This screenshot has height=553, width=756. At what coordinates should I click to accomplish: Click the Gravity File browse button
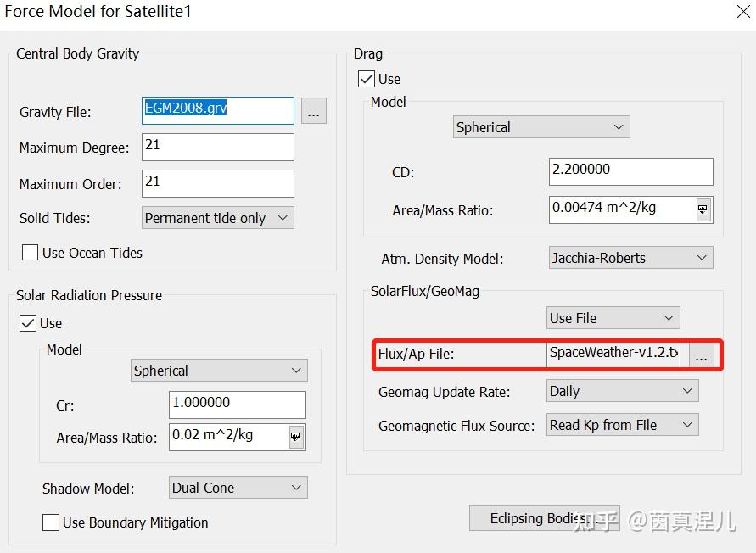(x=314, y=111)
